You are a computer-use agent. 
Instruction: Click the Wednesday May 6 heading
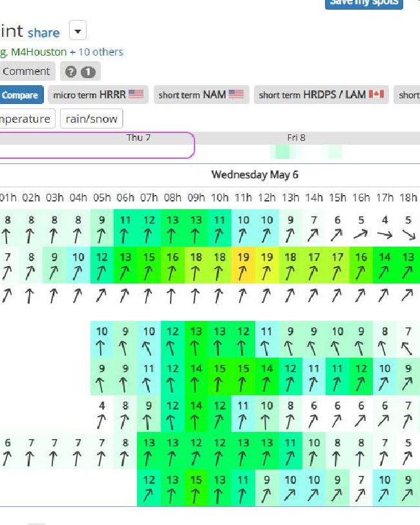click(255, 174)
